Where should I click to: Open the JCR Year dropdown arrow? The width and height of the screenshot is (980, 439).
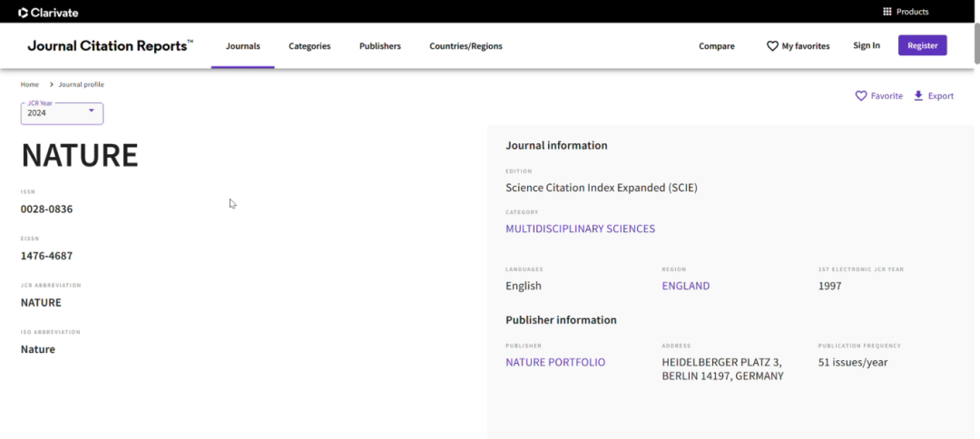[92, 110]
